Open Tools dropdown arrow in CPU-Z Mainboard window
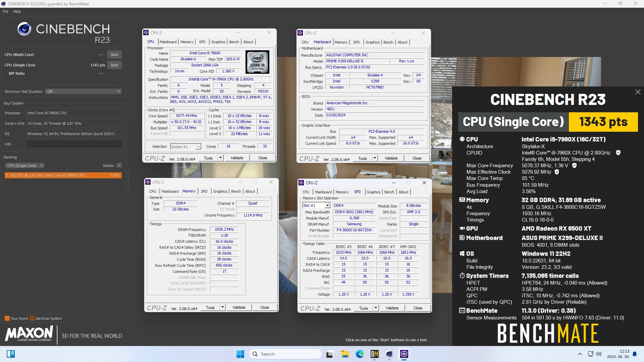Image resolution: width=644 pixels, height=362 pixels. click(x=375, y=158)
